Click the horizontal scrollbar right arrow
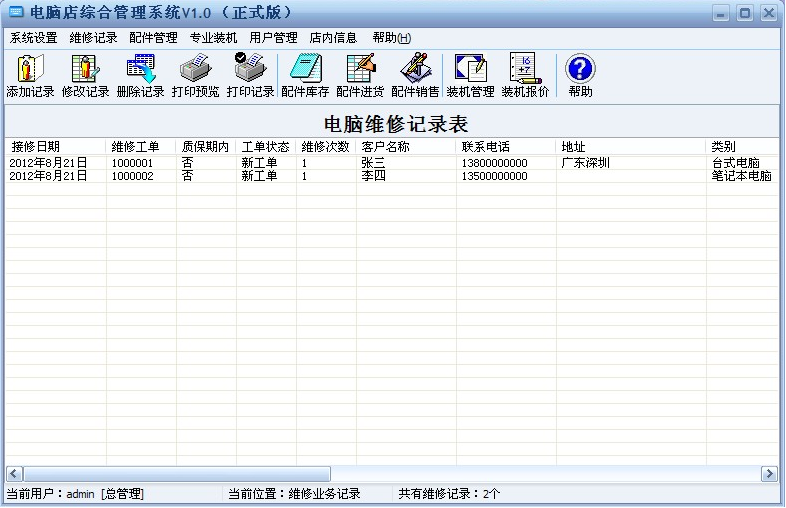Viewport: 786px width, 508px height. click(769, 473)
